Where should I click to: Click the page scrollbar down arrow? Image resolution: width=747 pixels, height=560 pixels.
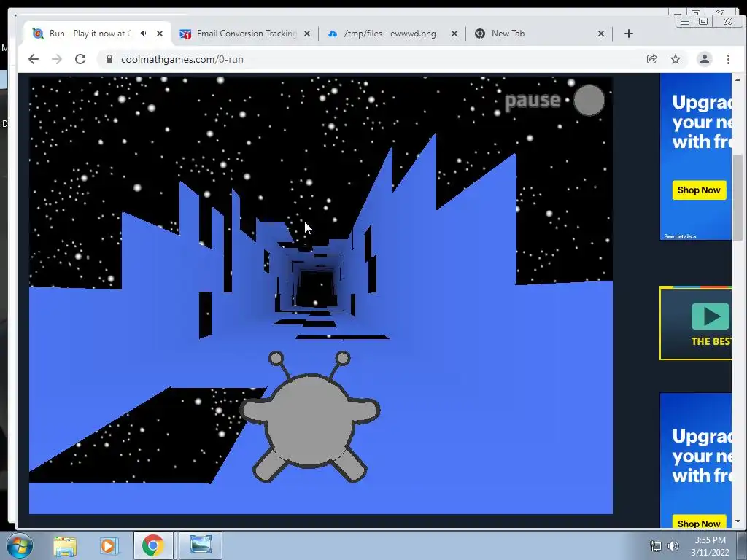coord(738,521)
